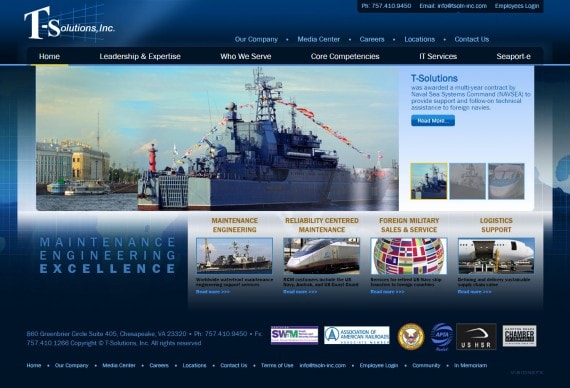Click the footer info@tsoln-inc.com email
The image size is (570, 388).
pyautogui.click(x=323, y=365)
